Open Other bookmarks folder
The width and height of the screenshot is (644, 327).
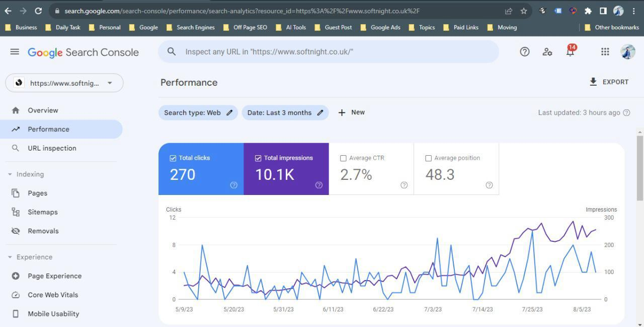[612, 27]
